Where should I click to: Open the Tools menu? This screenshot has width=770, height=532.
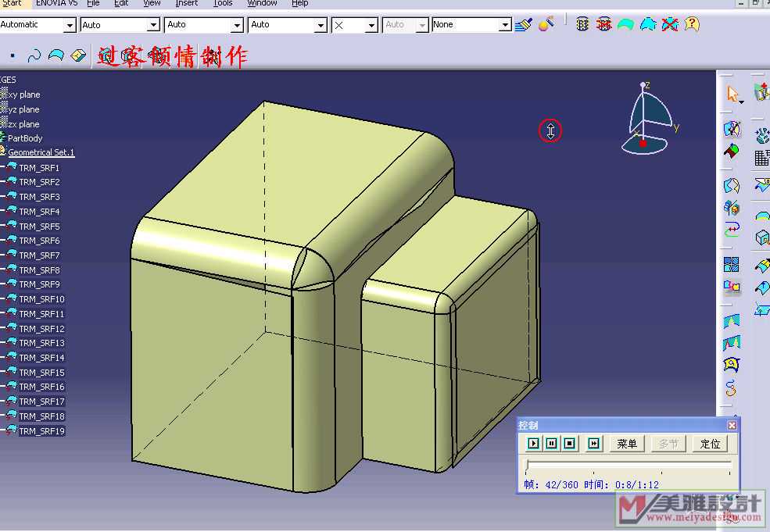[223, 3]
